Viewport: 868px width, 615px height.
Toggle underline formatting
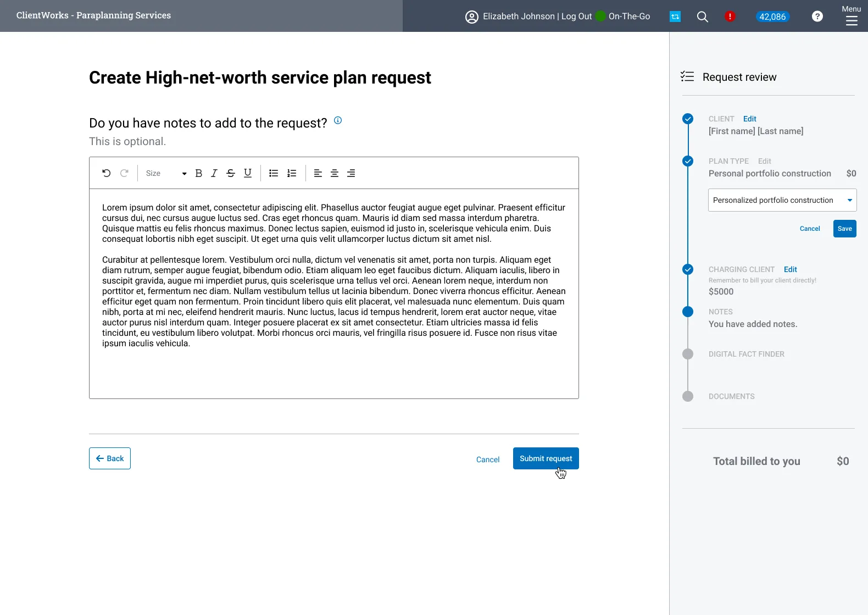248,173
